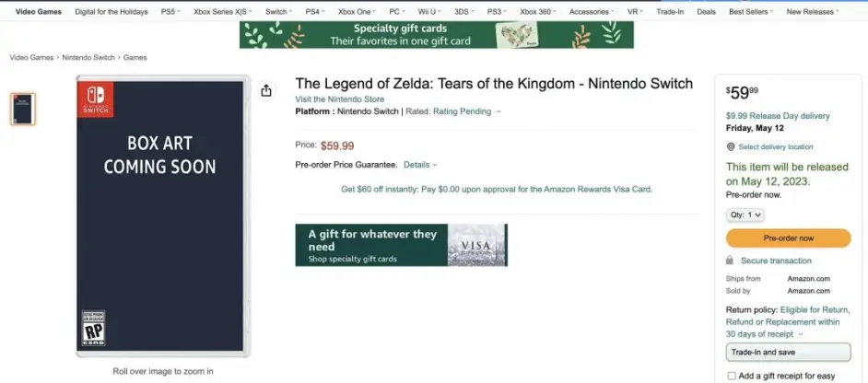Viewport: 868px width, 383px height.
Task: Click the Nintendo Switch breadcrumb link
Action: point(89,57)
